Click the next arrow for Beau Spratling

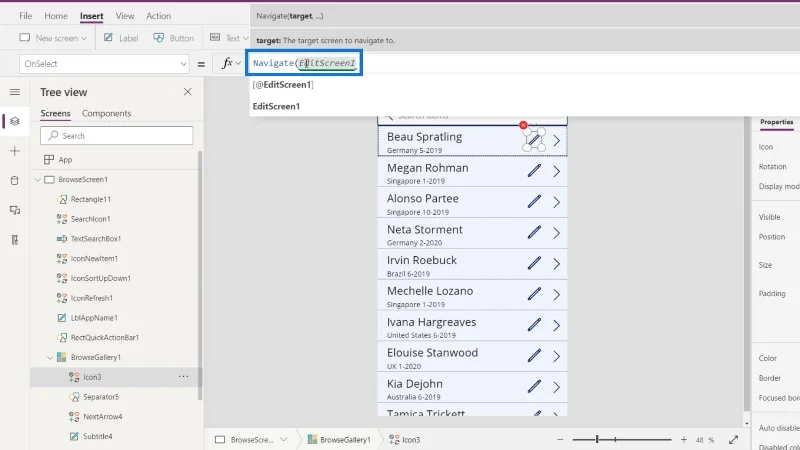click(557, 140)
